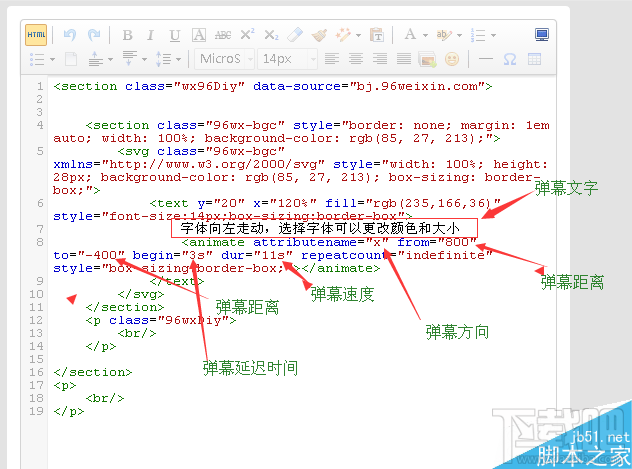Click the '<br/>' tag on line 13

coord(137,334)
